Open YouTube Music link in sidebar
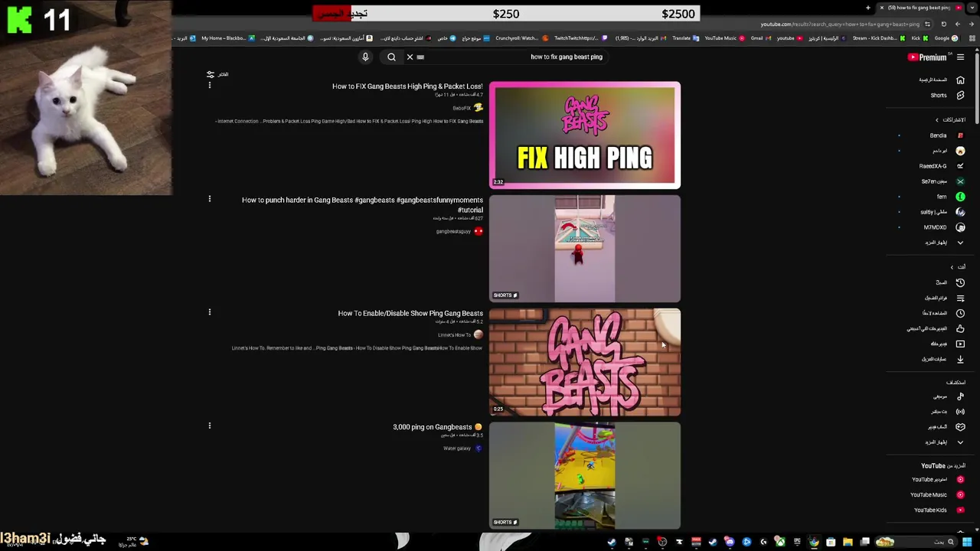This screenshot has width=980, height=551. coord(938,495)
